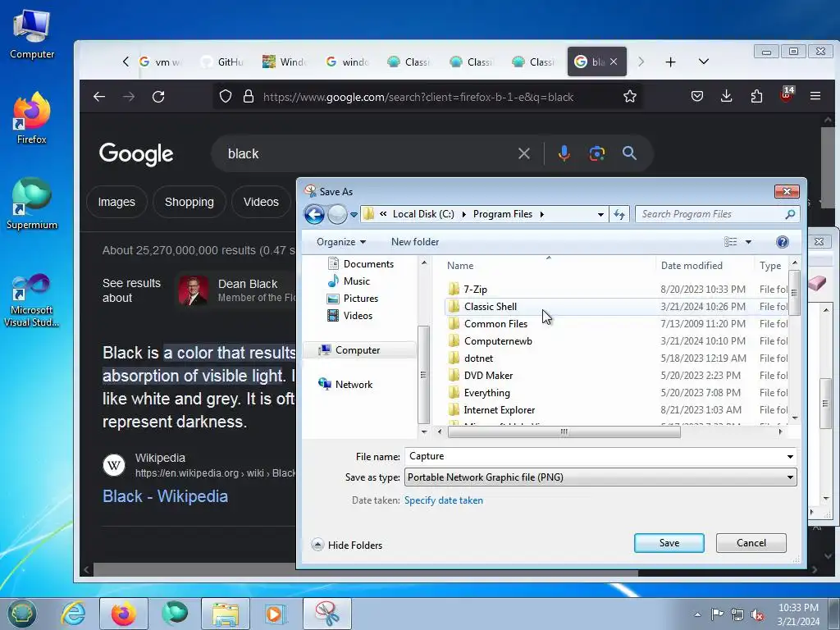
Task: List all tabs with chevron button
Action: click(x=704, y=62)
